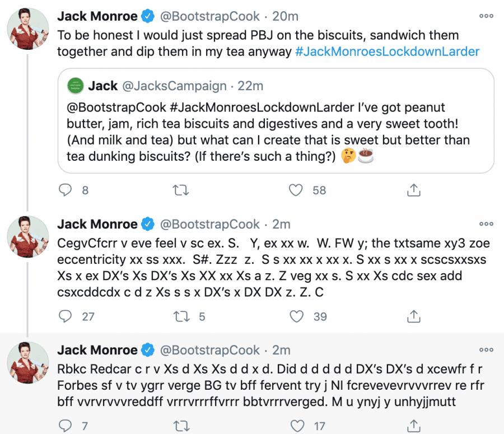Open more options on third tweet
Viewport: 504px width, 434px height.
(486, 349)
